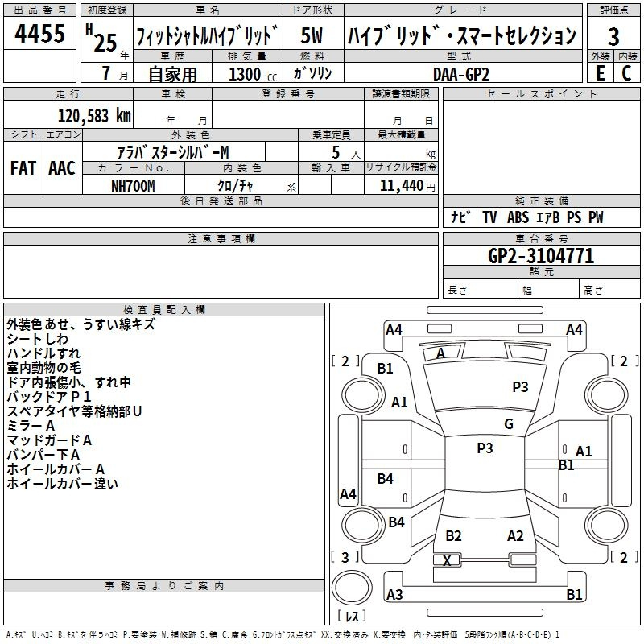Select the vehicle history value 自家用

point(172,74)
